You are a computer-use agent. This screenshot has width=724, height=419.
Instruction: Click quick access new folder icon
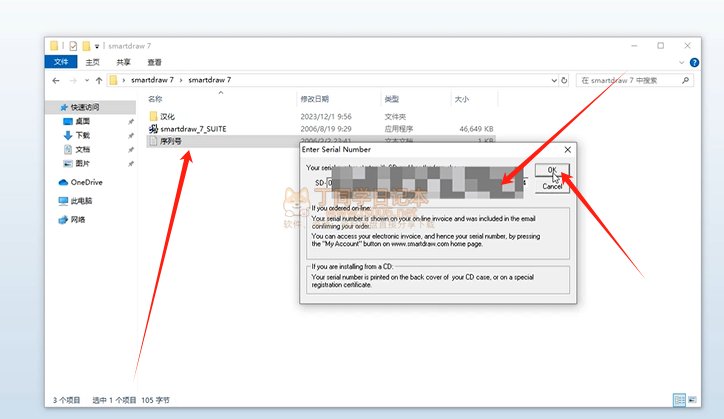86,46
